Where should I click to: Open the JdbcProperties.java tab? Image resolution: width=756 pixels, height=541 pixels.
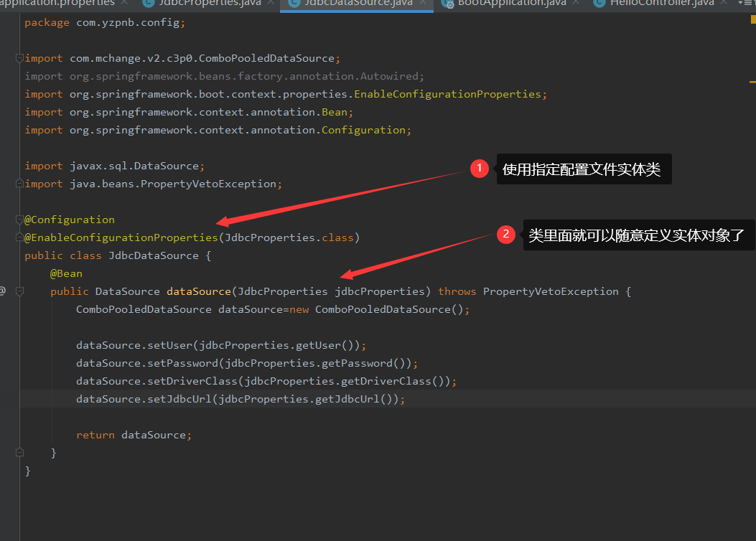tap(209, 3)
